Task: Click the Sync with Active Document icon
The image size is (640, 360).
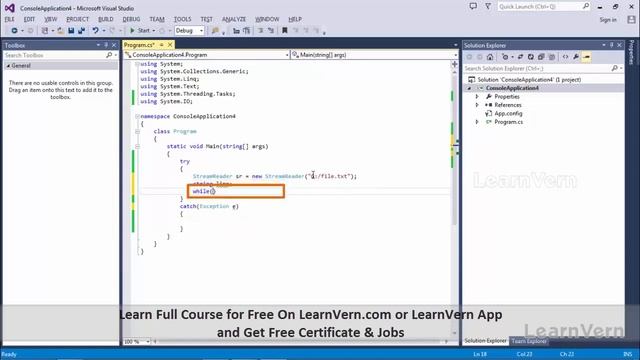Action: point(520,57)
